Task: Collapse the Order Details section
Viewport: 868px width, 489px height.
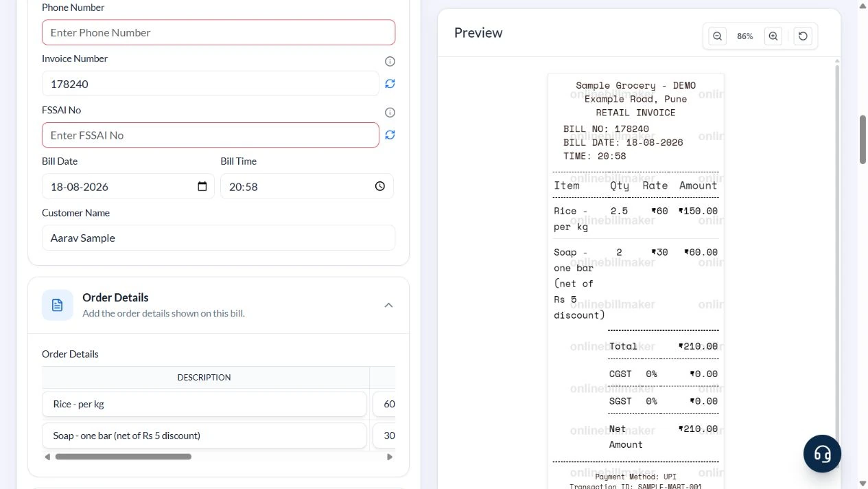Action: (x=388, y=305)
